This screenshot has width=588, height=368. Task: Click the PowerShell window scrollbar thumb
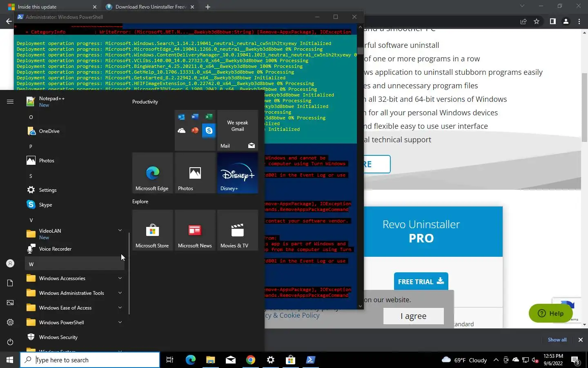coord(360,51)
